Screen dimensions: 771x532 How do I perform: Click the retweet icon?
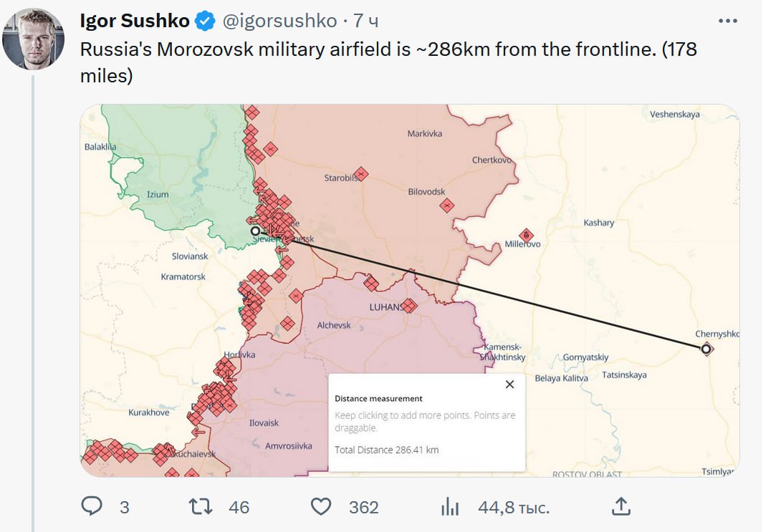(201, 506)
